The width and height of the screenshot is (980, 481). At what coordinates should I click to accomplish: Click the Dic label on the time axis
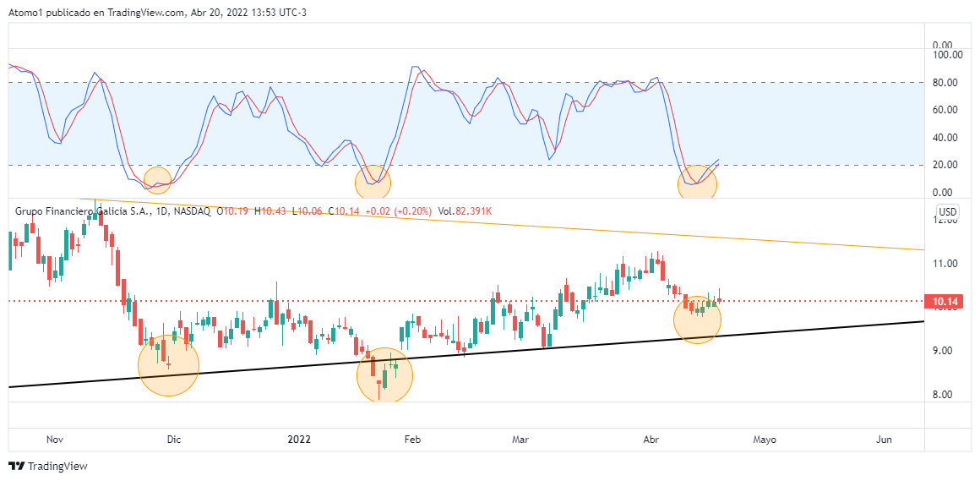coord(174,440)
